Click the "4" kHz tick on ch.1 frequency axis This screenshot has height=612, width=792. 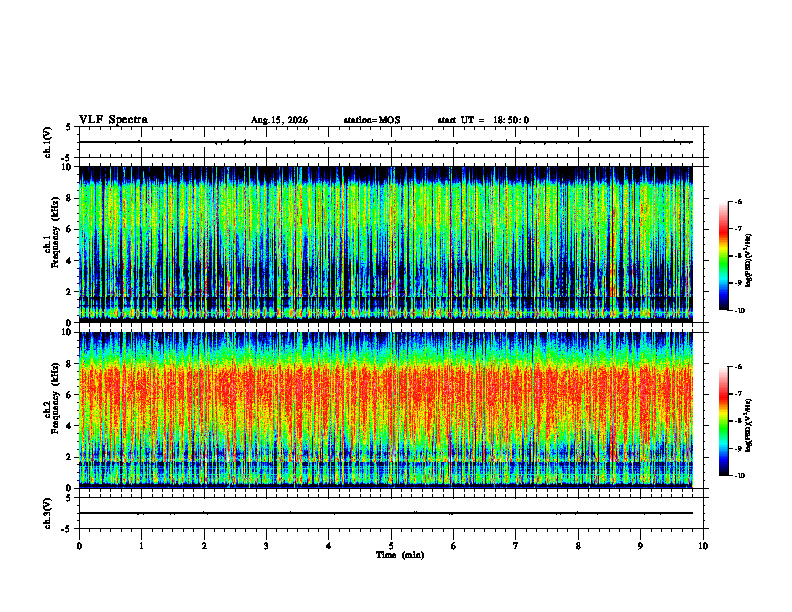point(69,261)
